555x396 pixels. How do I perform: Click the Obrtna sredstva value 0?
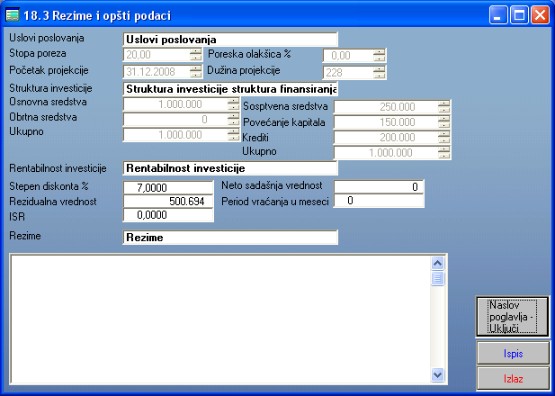204,120
